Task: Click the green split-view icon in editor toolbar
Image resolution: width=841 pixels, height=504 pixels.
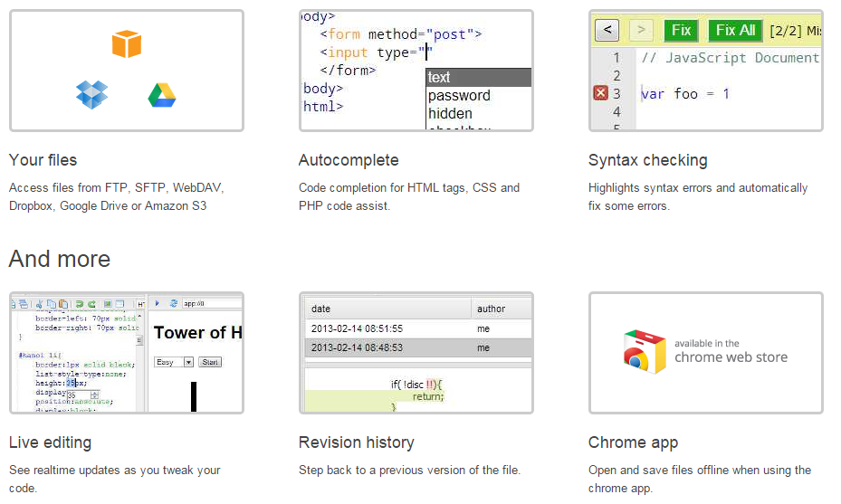Action: (x=108, y=304)
